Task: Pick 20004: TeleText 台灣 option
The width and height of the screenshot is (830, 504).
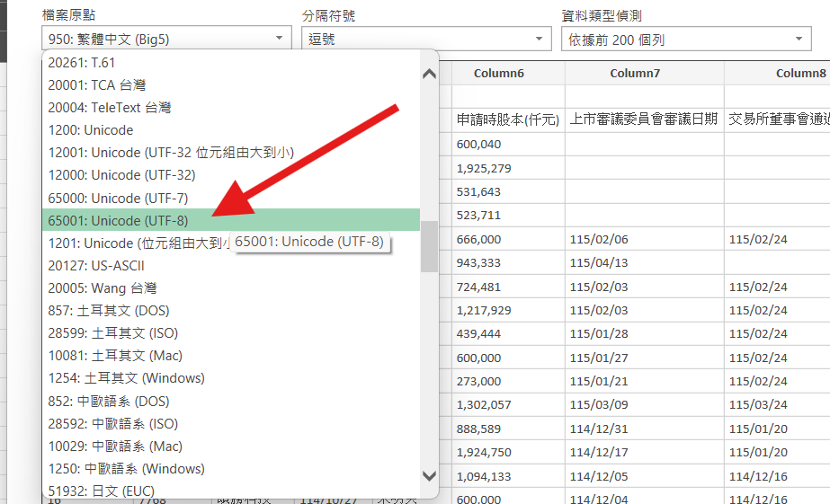Action: click(109, 108)
